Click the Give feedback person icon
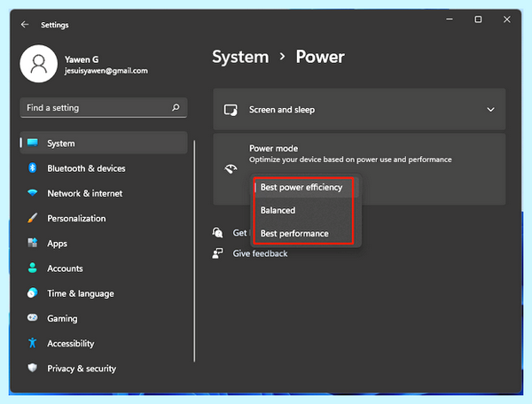532x404 pixels. coord(217,253)
